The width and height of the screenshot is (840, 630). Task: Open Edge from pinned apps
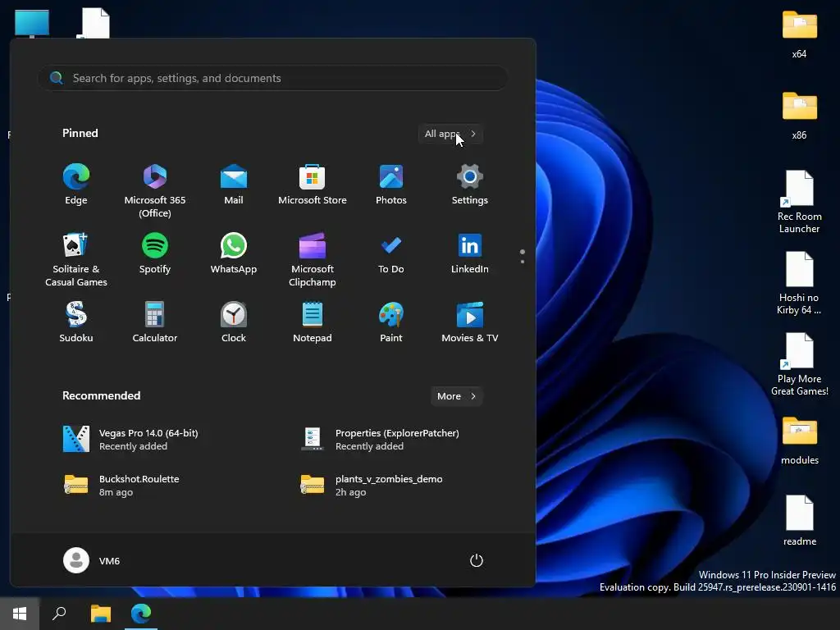click(x=76, y=185)
